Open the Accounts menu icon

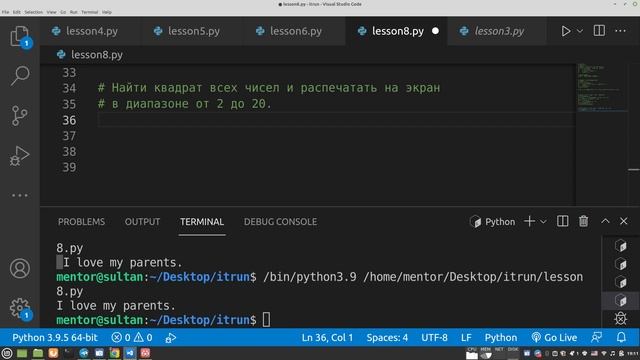pyautogui.click(x=20, y=268)
